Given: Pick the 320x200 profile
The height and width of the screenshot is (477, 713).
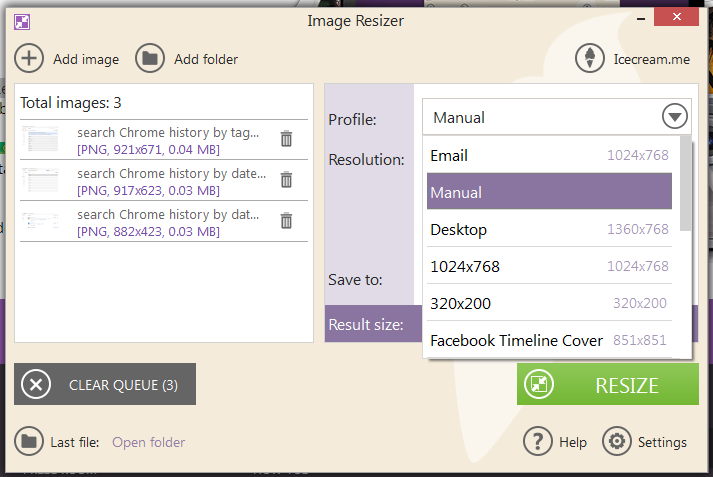Looking at the screenshot, I should (549, 303).
